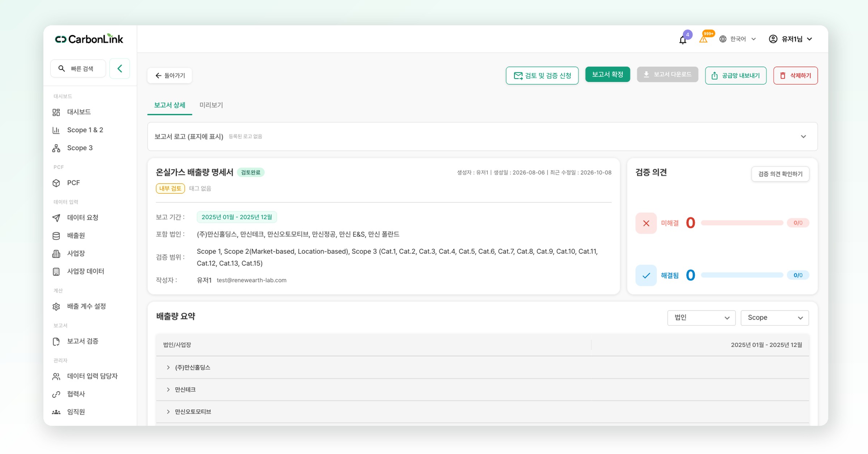Open the Scope dropdown
Screen dimensions: 868x454
pyautogui.click(x=775, y=318)
